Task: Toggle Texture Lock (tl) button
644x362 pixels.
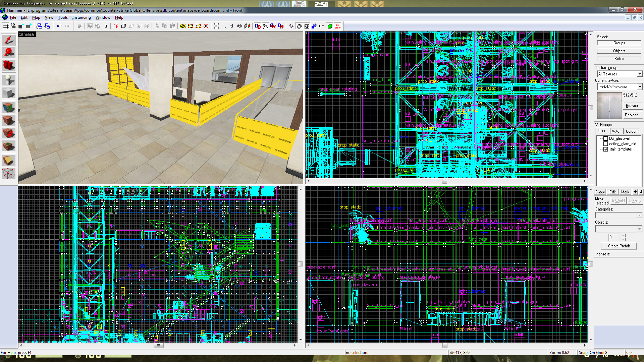Action: click(231, 26)
